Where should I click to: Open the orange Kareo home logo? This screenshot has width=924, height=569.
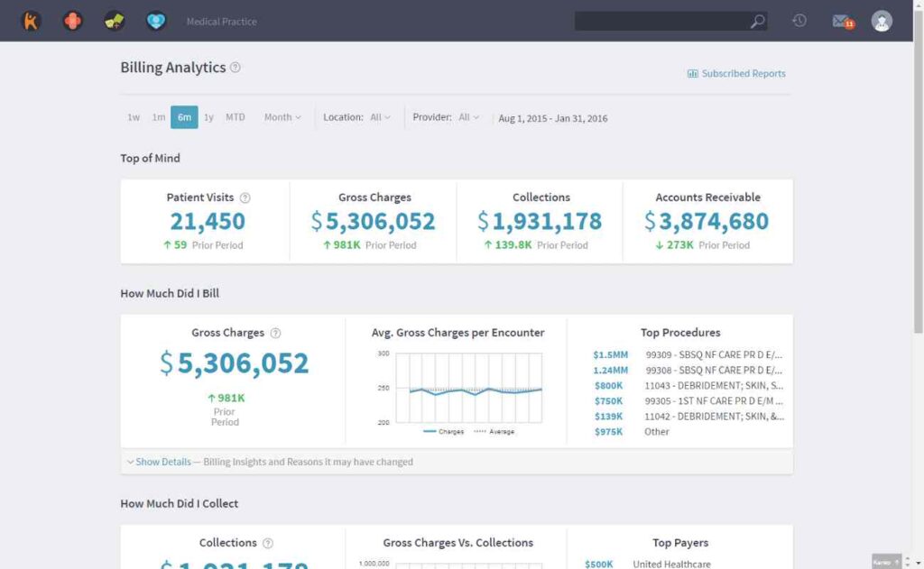pyautogui.click(x=31, y=22)
